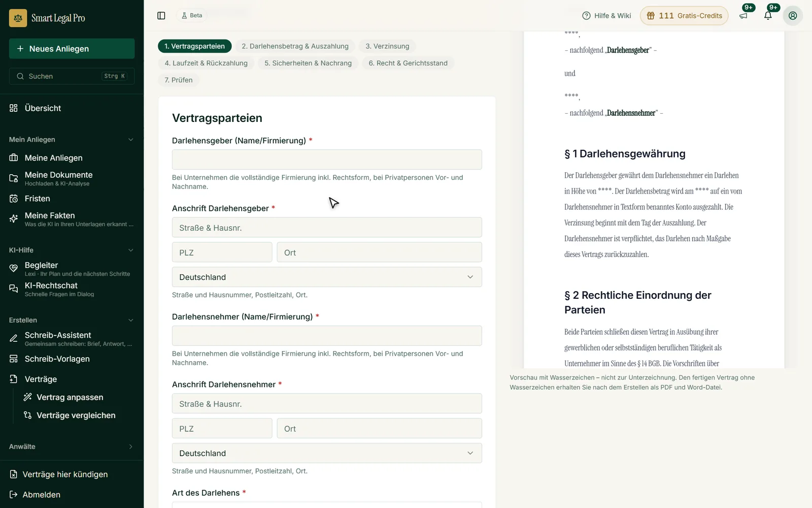Click the Neues Anliegen button
Viewport: 812px width, 508px height.
[72, 49]
